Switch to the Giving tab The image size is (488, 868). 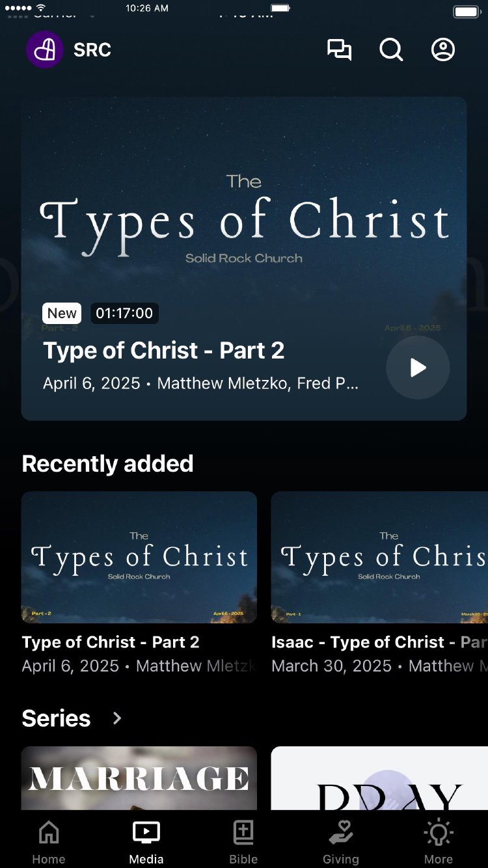point(341,842)
